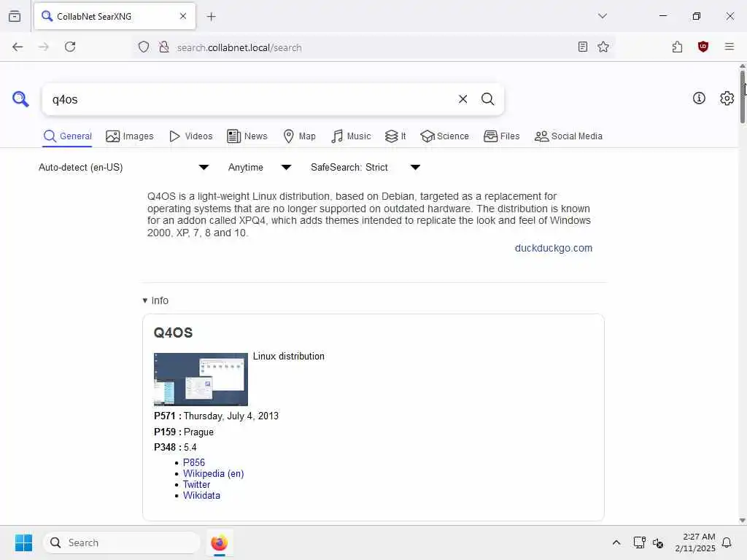Collapse the Info section
The width and height of the screenshot is (747, 560).
[x=155, y=300]
